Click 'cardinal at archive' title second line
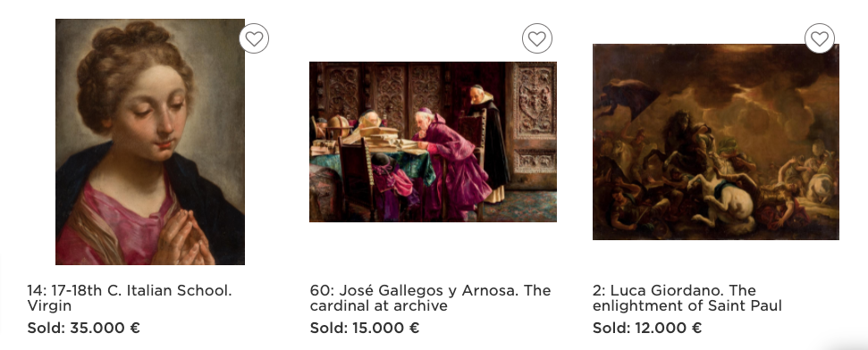 (379, 305)
